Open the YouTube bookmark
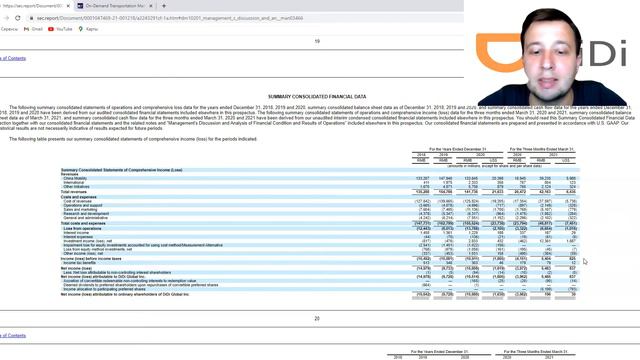640x360 pixels. (60, 29)
